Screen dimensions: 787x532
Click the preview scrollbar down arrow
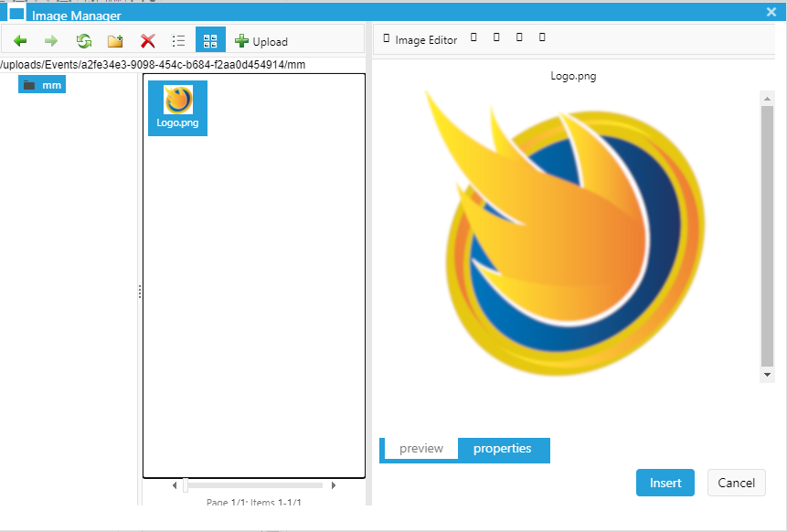pos(767,375)
